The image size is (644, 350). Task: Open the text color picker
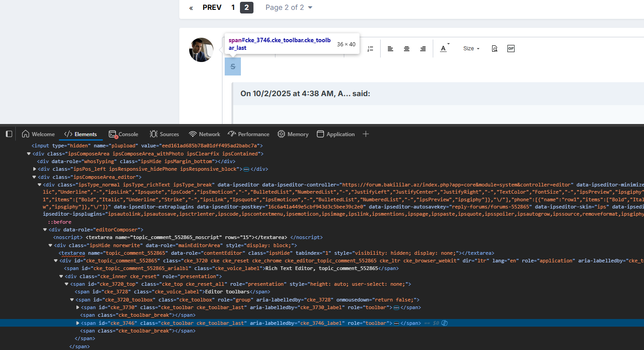[x=444, y=49]
